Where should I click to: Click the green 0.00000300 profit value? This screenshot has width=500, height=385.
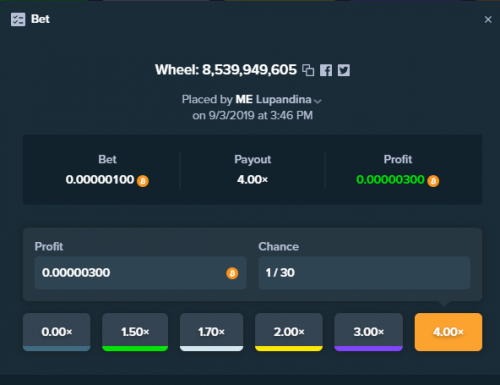(x=390, y=180)
